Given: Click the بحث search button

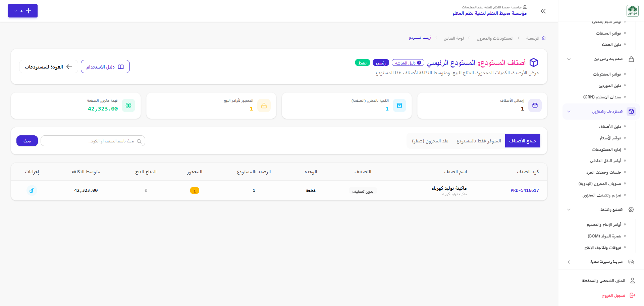Looking at the screenshot, I should (27, 141).
